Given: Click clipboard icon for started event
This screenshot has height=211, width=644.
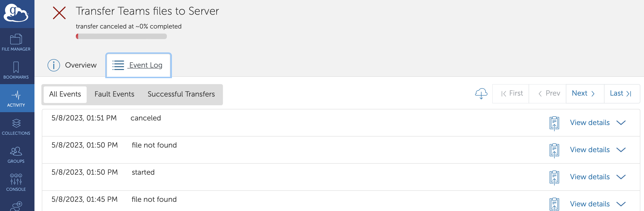Looking at the screenshot, I should [x=554, y=177].
